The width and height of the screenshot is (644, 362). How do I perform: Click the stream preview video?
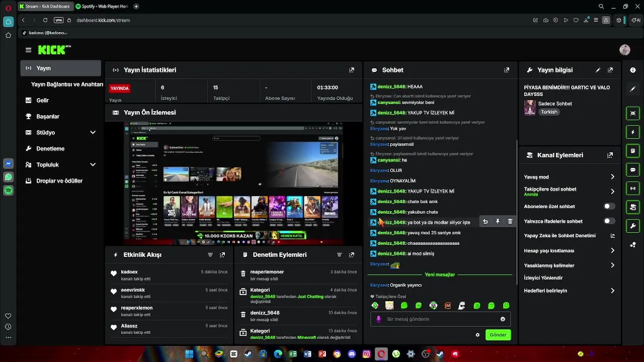click(x=234, y=184)
